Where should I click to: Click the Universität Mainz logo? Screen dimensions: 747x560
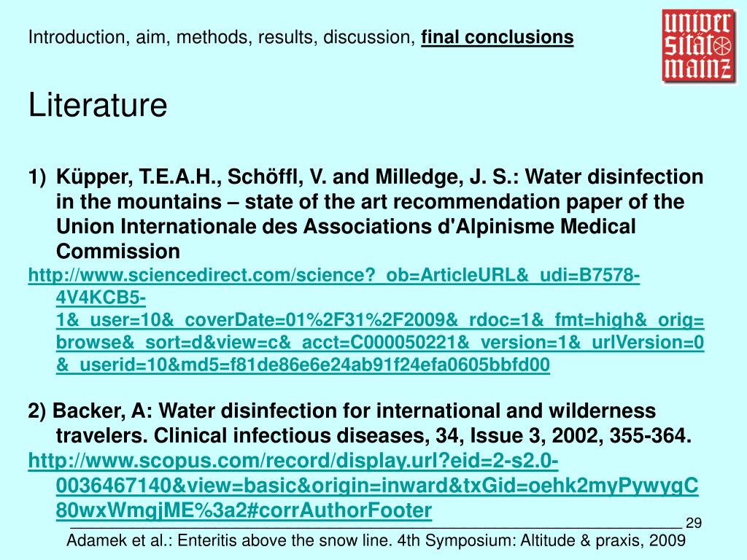698,46
